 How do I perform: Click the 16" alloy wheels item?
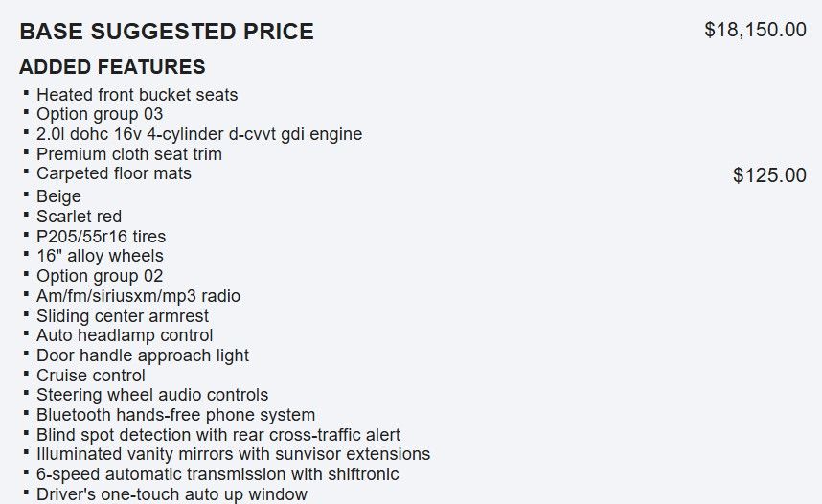100,256
